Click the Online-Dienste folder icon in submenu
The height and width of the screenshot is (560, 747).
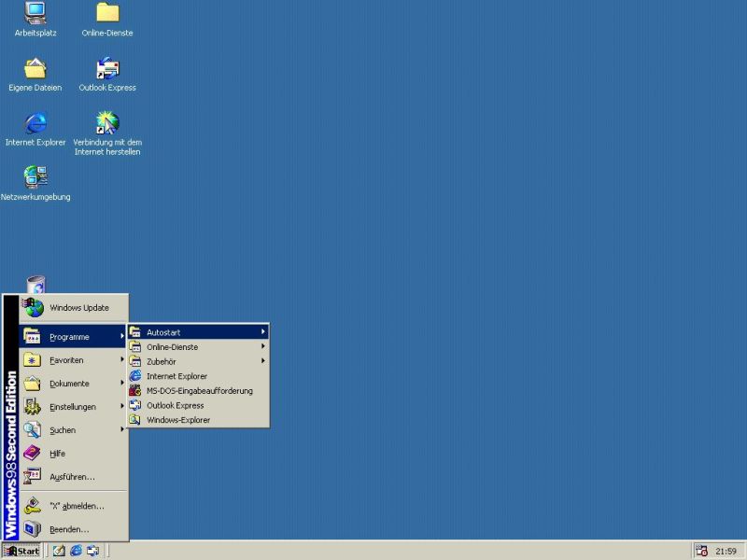pyautogui.click(x=135, y=346)
